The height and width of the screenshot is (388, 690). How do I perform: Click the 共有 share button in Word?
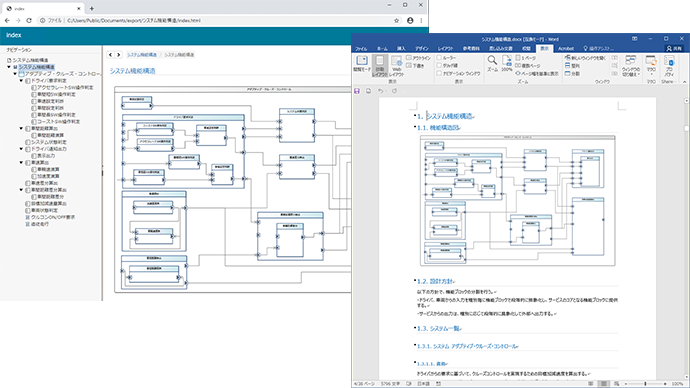(x=674, y=48)
